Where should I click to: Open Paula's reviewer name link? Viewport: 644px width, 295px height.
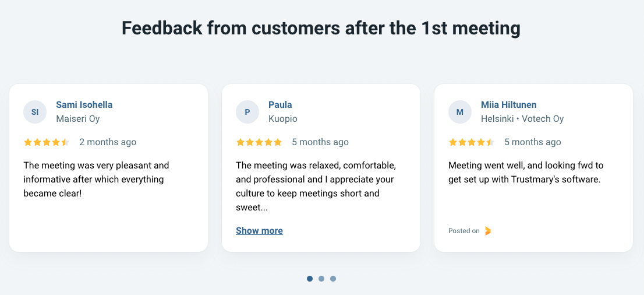click(280, 105)
